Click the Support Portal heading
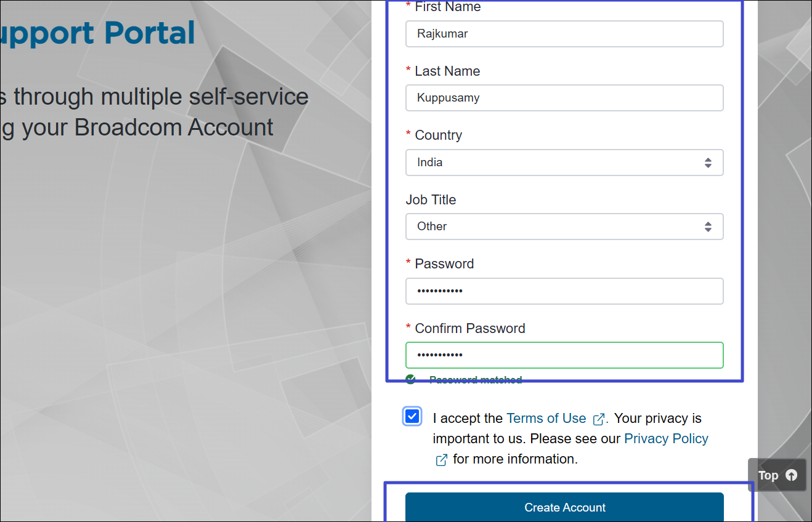The width and height of the screenshot is (812, 522). 99,33
